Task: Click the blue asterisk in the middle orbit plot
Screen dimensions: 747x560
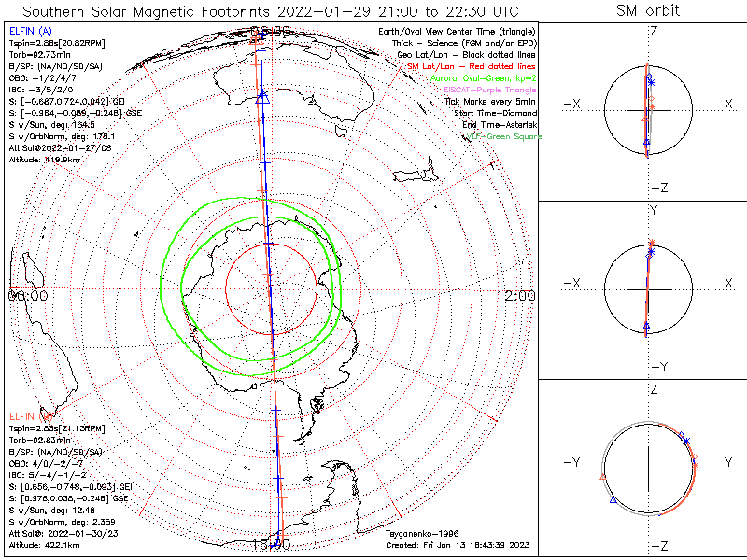Action: point(652,251)
